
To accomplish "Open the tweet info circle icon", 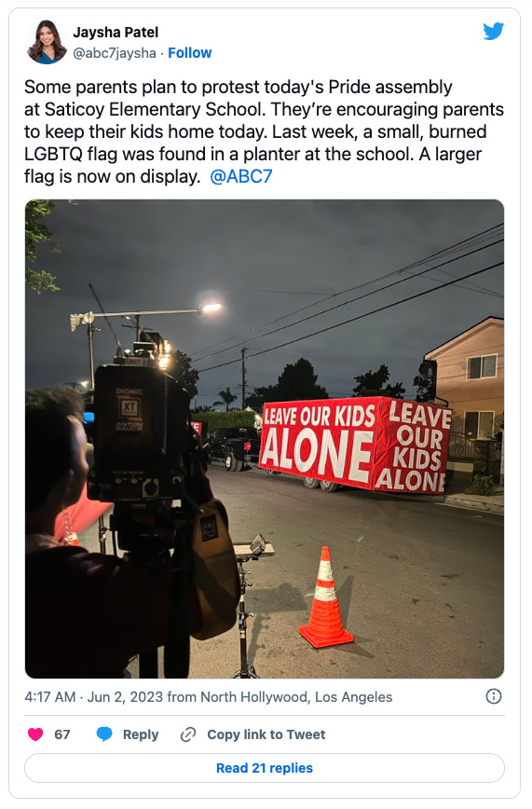I will tap(493, 696).
